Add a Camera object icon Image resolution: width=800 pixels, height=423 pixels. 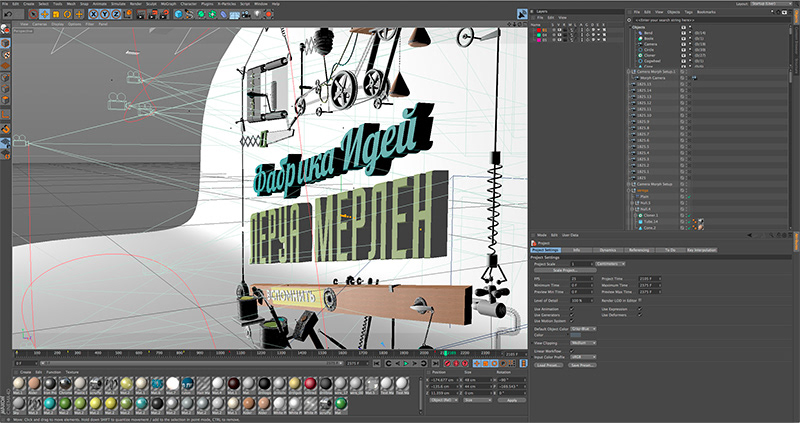coord(246,14)
